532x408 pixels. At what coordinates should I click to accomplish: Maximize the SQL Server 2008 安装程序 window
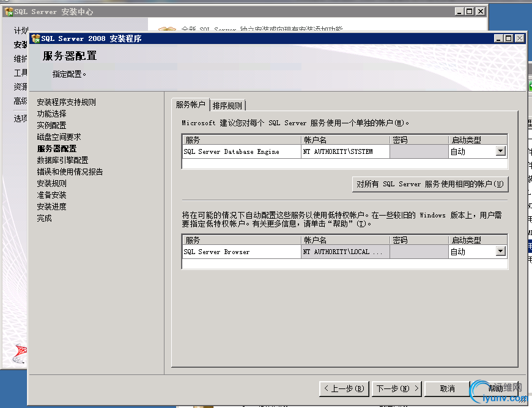(x=508, y=38)
